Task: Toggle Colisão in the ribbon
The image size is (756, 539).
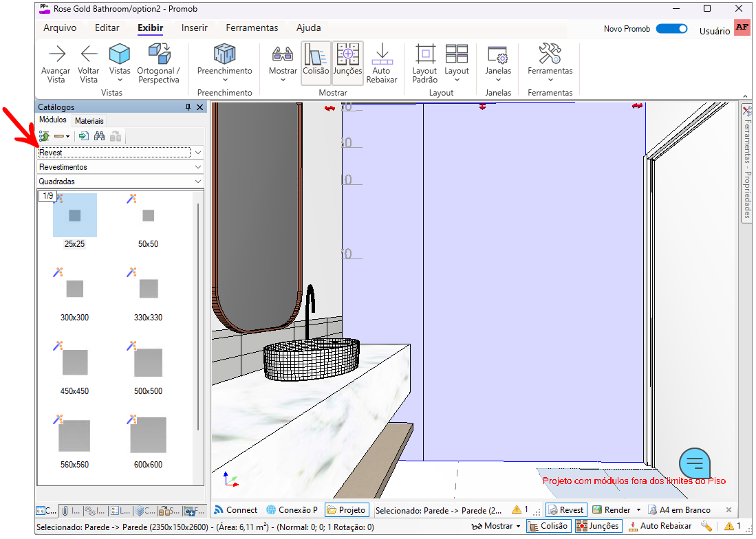Action: [x=316, y=63]
